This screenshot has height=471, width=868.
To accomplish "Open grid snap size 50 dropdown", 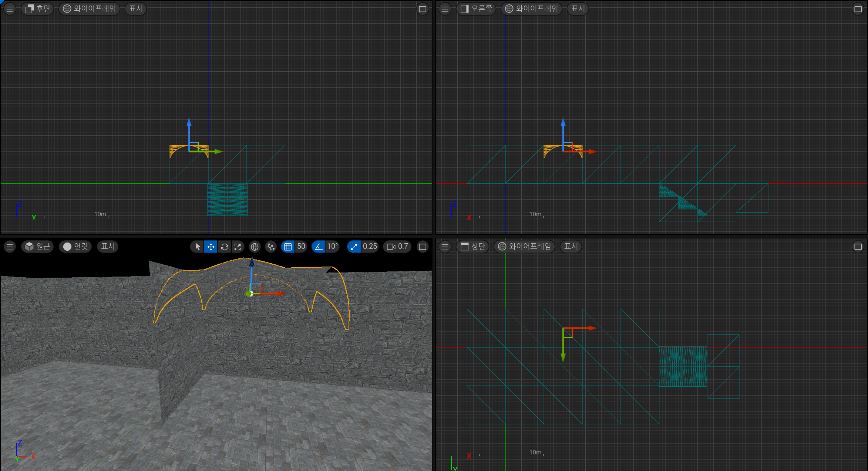I will [301, 247].
